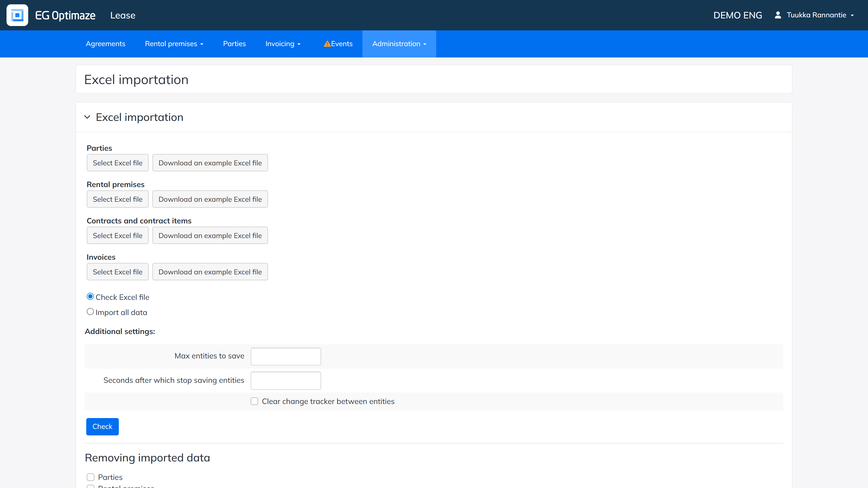Click the Additional settings: label
868x488 pixels.
(120, 332)
